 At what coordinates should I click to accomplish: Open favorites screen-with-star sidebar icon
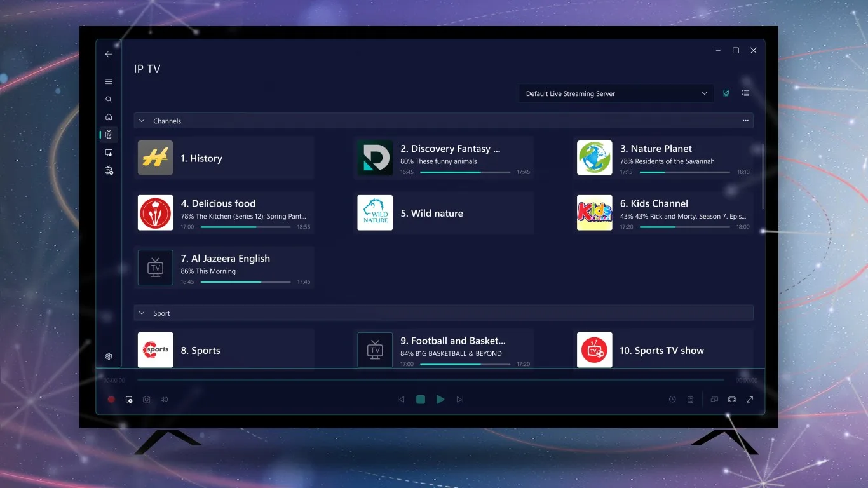[x=109, y=153]
